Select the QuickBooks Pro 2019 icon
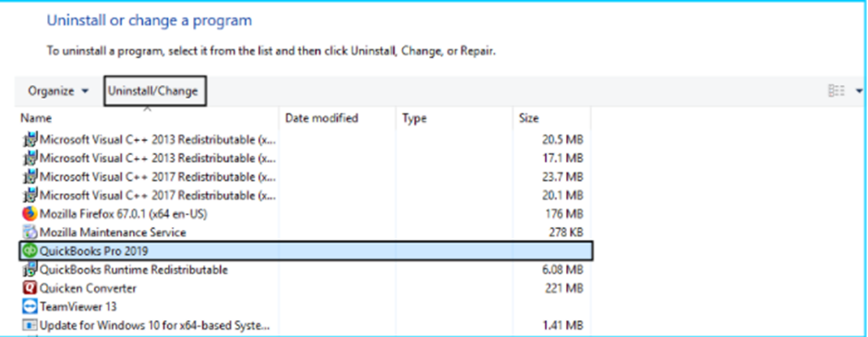 tap(30, 251)
